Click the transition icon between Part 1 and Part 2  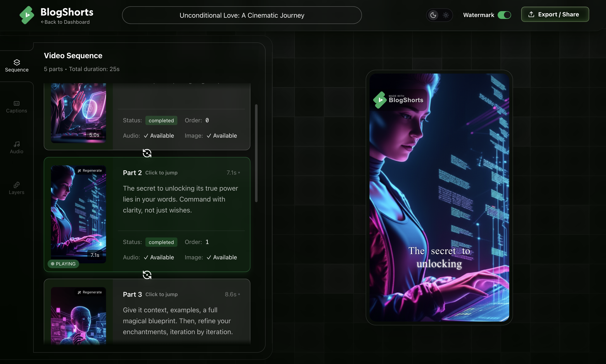pos(147,153)
